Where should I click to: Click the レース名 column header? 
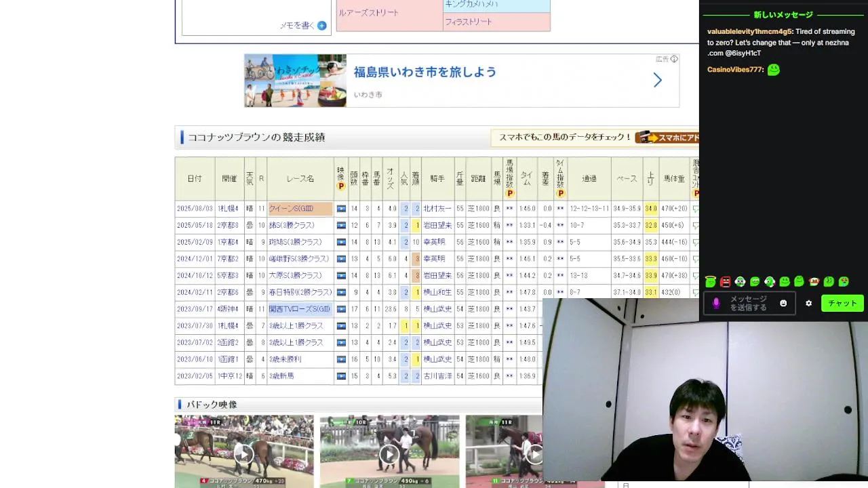(300, 179)
